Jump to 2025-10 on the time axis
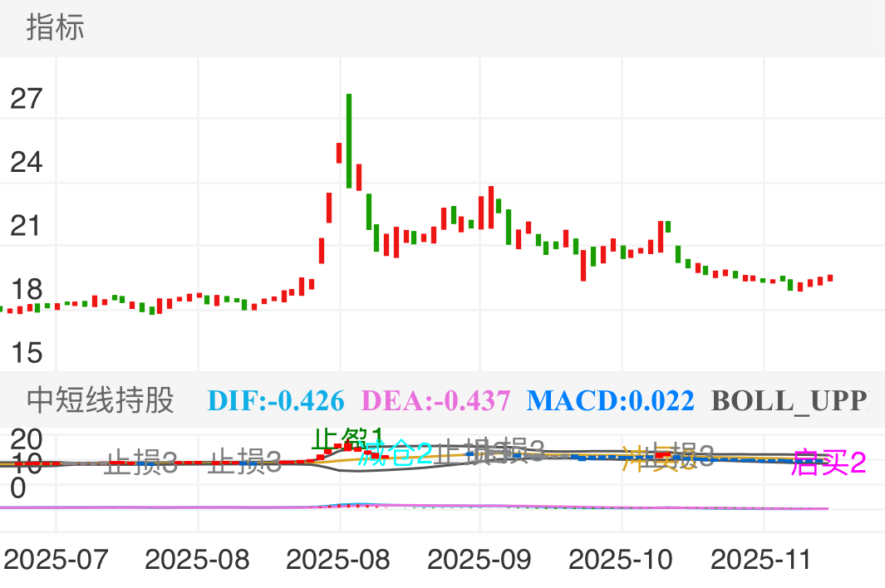 (x=621, y=560)
